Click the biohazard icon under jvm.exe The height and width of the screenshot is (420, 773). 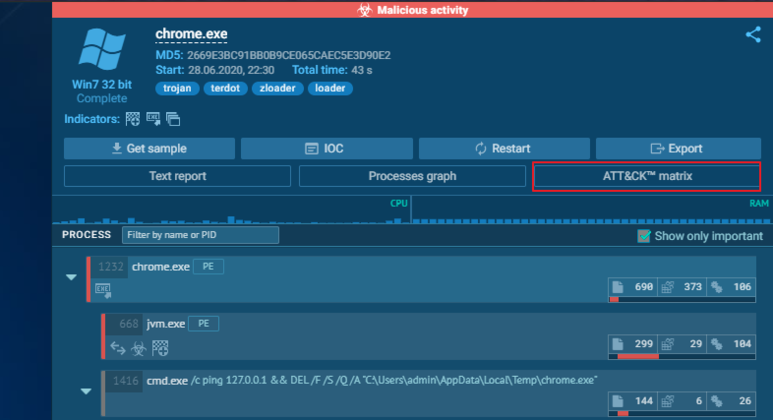(x=139, y=349)
